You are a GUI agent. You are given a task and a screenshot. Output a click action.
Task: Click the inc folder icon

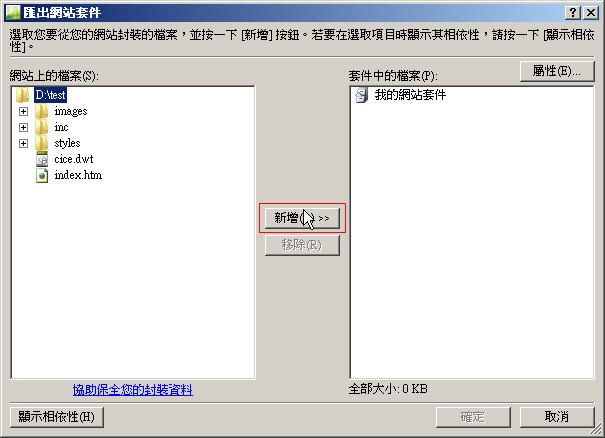coord(41,127)
